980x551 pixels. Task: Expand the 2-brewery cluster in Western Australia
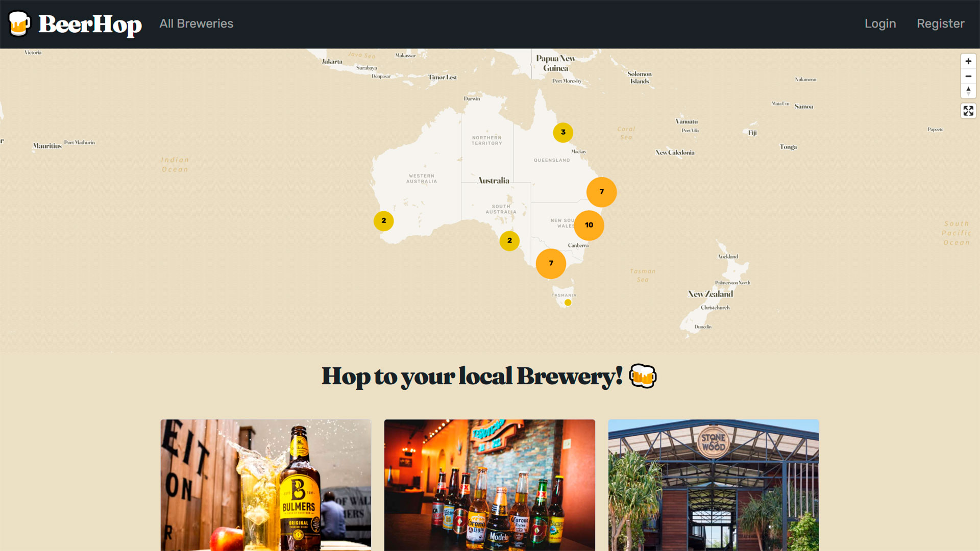click(x=384, y=221)
